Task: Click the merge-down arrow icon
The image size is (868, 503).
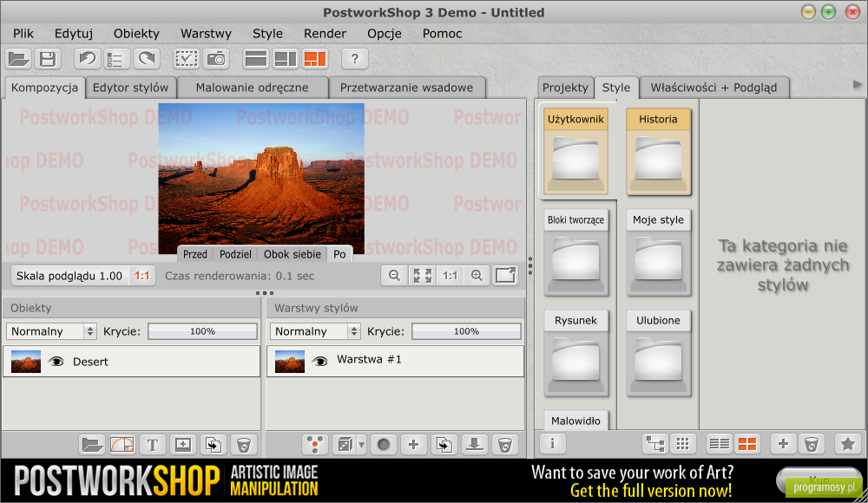Action: click(475, 444)
